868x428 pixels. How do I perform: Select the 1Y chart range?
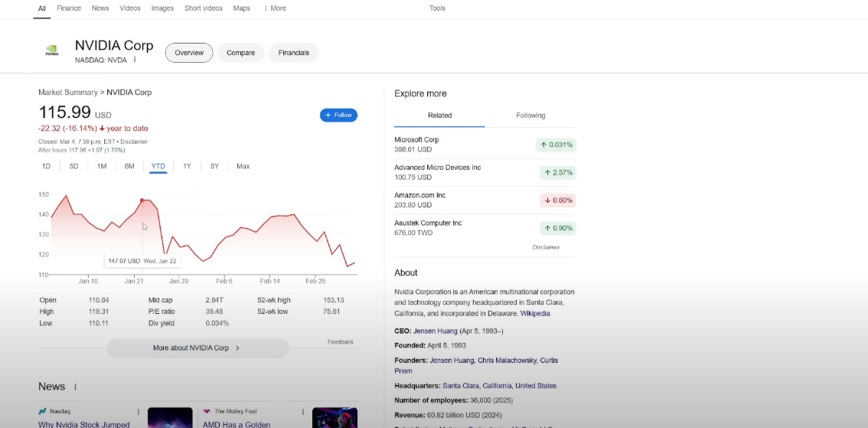pyautogui.click(x=187, y=166)
